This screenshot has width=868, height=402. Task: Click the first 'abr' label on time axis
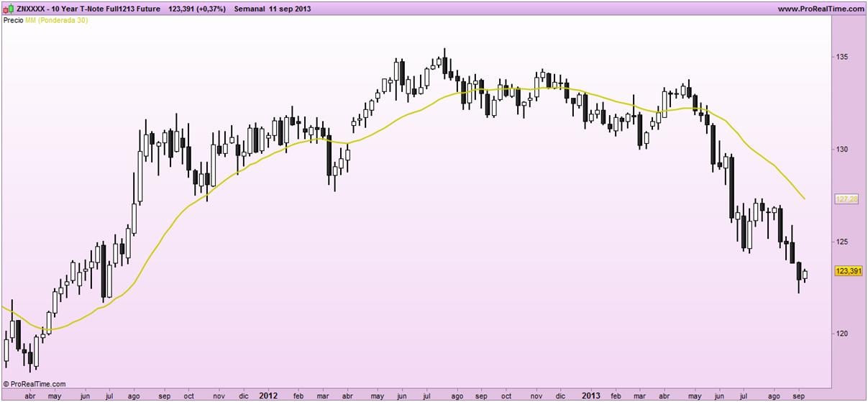(x=30, y=396)
